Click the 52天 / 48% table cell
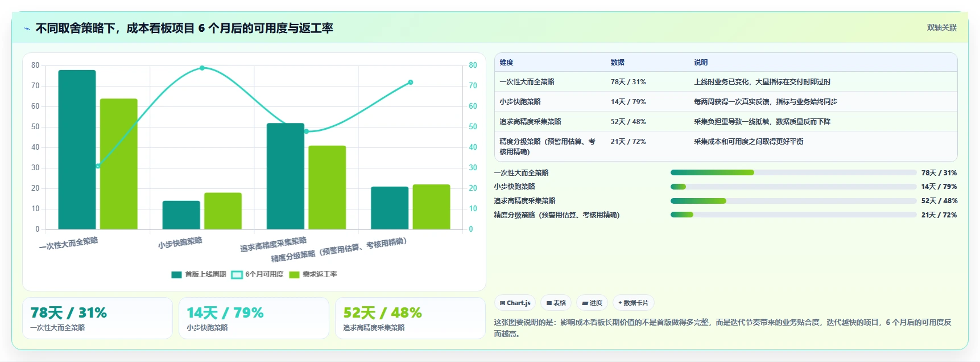980x362 pixels. (x=628, y=122)
